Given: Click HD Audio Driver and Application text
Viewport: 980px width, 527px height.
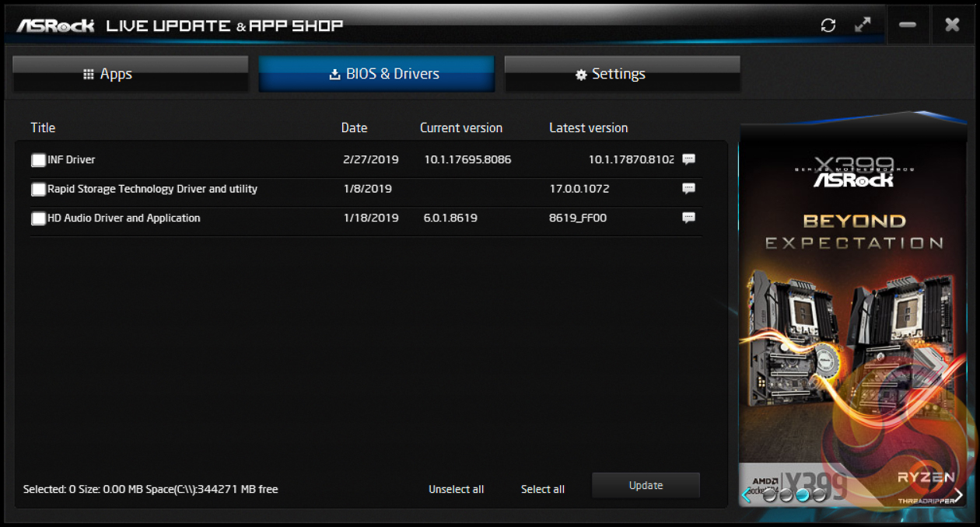Looking at the screenshot, I should (124, 218).
